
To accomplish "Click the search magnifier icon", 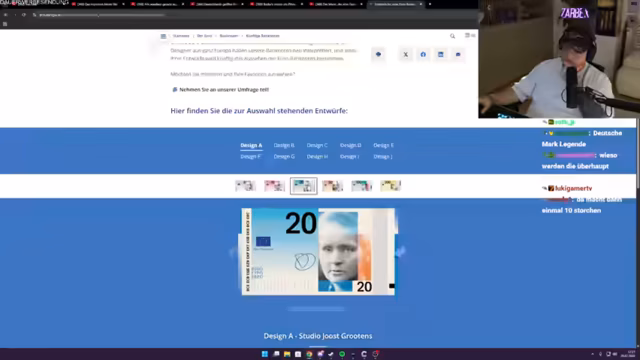I will click(452, 36).
